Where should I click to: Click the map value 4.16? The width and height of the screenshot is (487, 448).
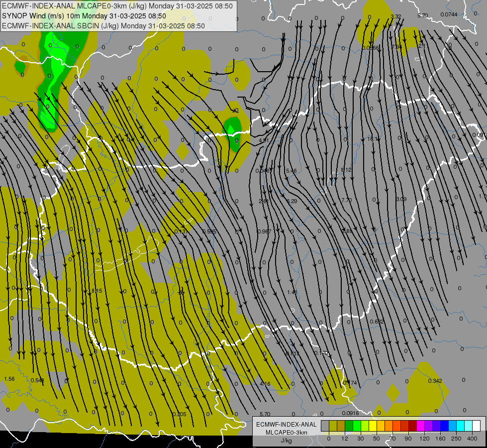pyautogui.click(x=265, y=384)
